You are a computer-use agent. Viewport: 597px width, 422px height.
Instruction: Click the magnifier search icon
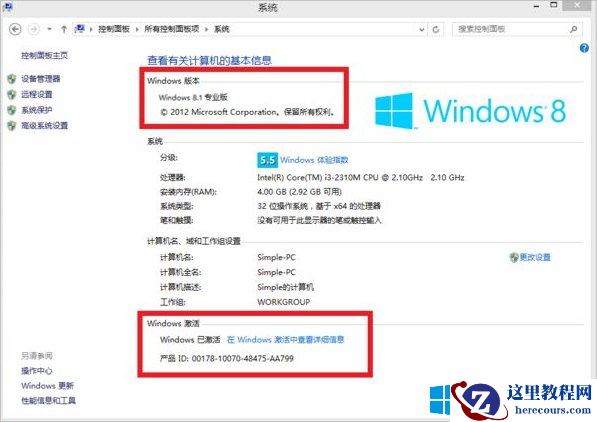(x=573, y=29)
